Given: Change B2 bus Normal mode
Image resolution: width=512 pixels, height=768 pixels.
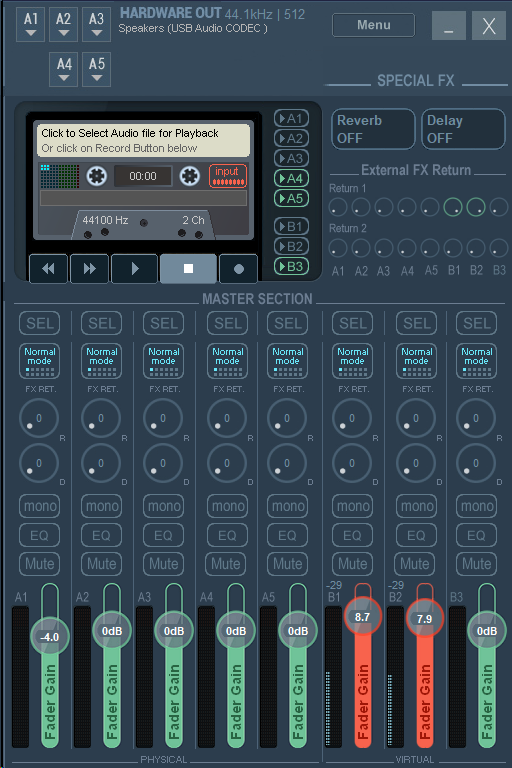Looking at the screenshot, I should 416,361.
